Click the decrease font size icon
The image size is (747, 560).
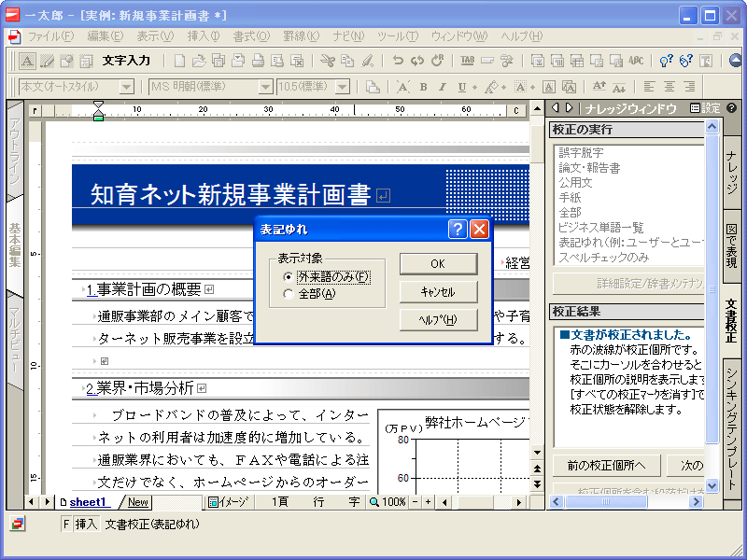point(619,87)
